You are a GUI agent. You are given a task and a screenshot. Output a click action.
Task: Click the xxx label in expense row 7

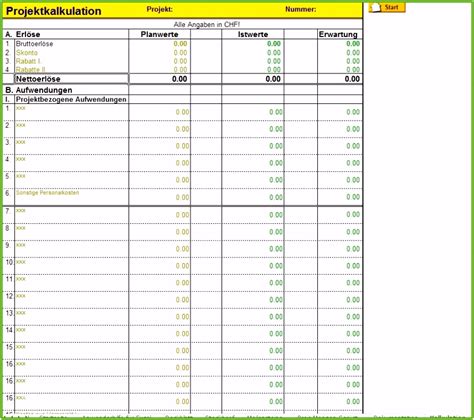click(21, 211)
